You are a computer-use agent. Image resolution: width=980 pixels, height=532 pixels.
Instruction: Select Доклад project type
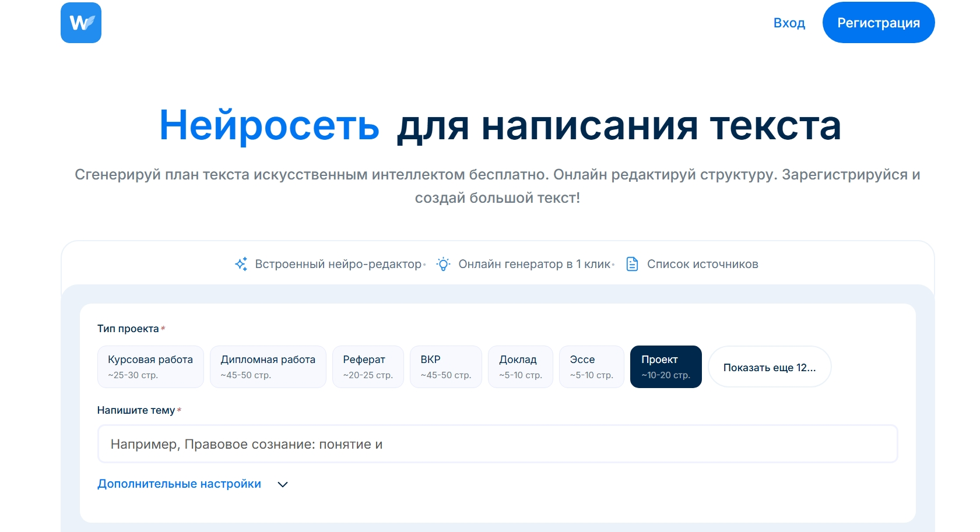pos(520,367)
